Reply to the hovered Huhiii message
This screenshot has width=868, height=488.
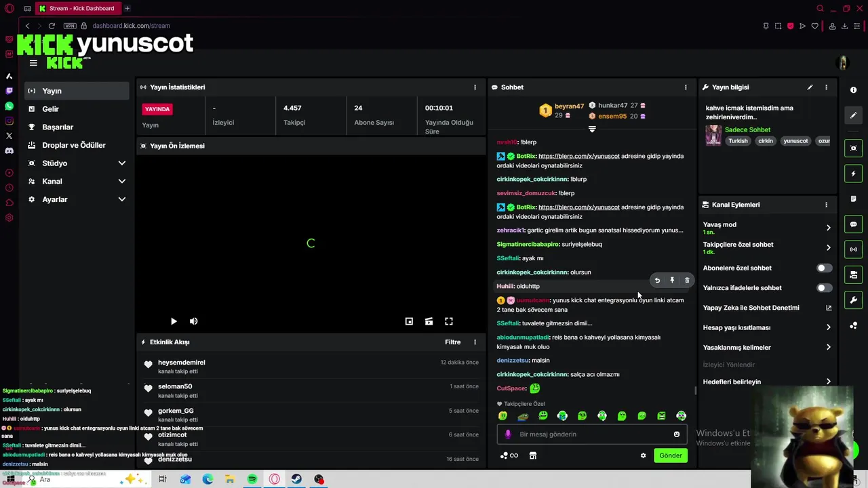(657, 281)
